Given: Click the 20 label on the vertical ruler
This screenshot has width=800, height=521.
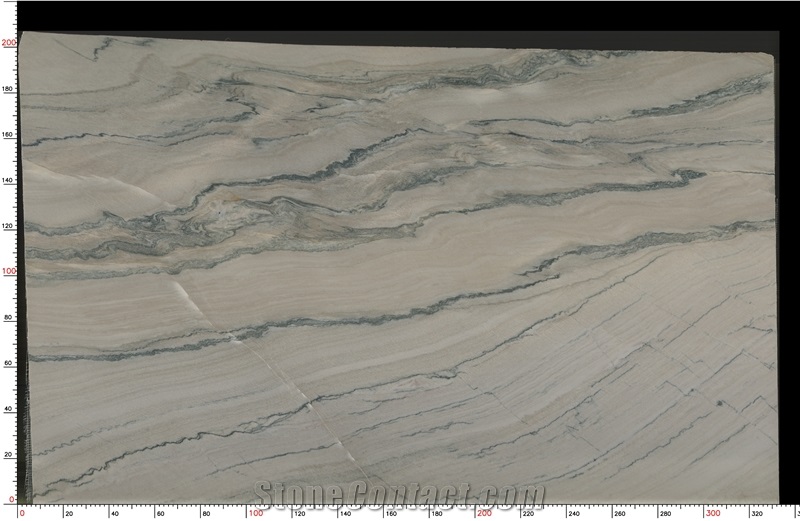Looking at the screenshot, I should (8, 455).
